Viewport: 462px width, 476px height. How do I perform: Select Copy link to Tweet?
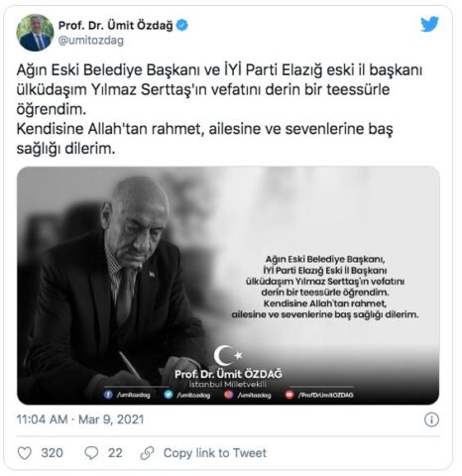[x=215, y=453]
